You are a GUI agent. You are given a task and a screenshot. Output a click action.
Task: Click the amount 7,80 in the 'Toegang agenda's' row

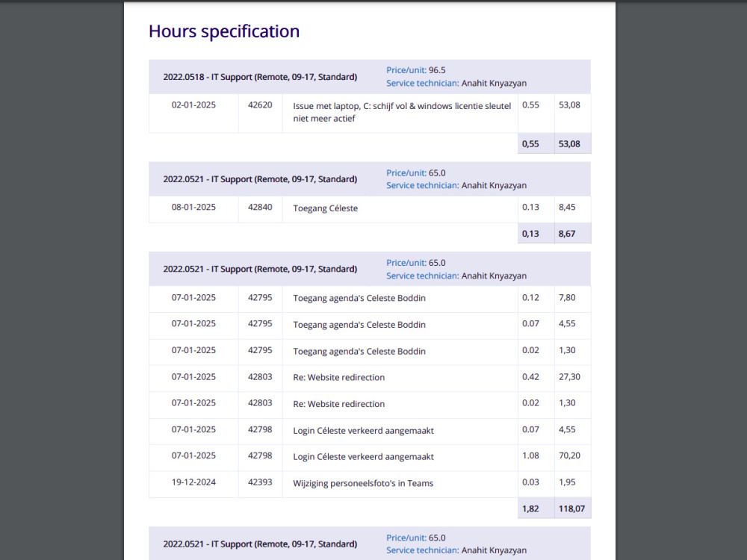point(567,298)
